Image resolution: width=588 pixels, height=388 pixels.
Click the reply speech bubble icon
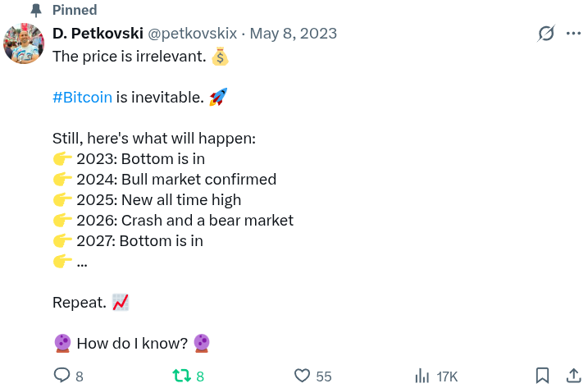pyautogui.click(x=62, y=376)
